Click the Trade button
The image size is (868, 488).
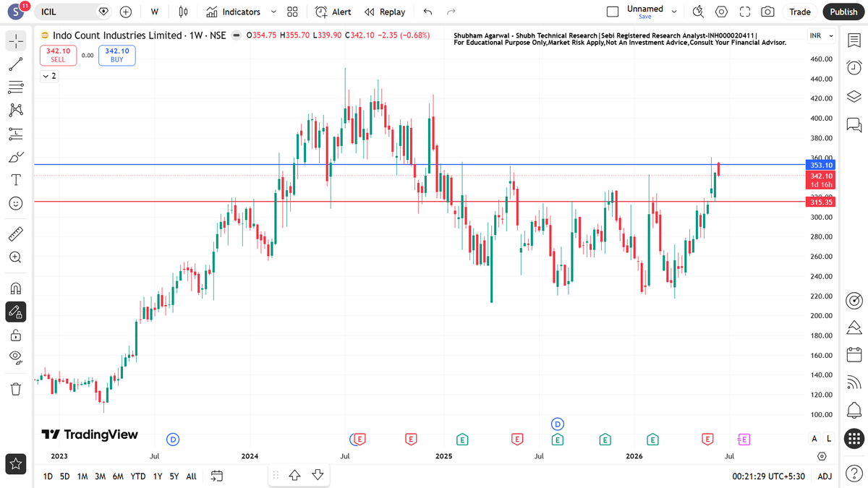click(x=799, y=12)
